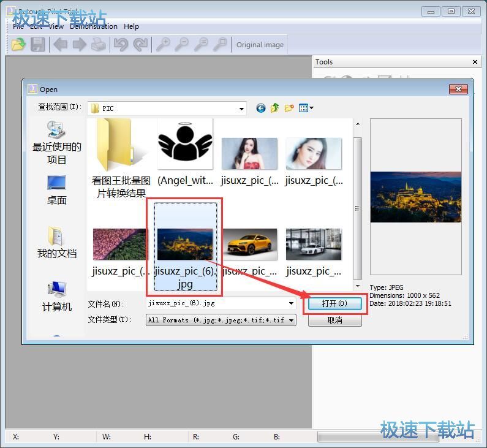
Task: Click file list vertical scrollbar thumb
Action: point(358,208)
